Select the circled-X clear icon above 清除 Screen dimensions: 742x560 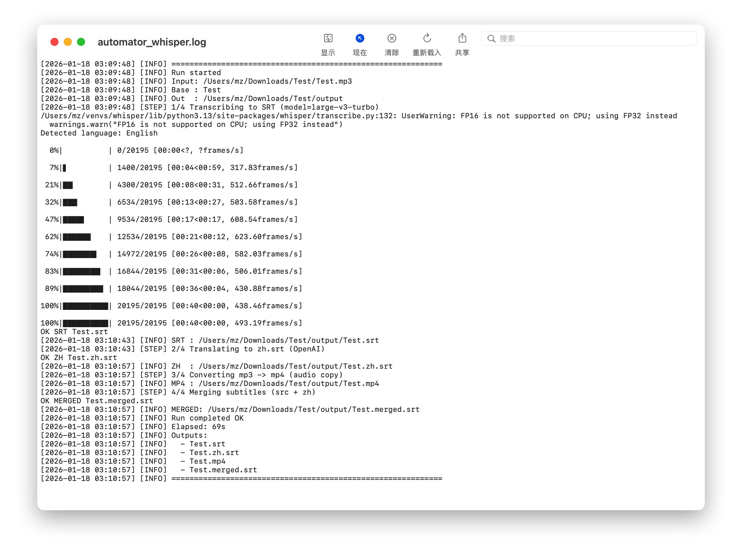[x=392, y=39]
